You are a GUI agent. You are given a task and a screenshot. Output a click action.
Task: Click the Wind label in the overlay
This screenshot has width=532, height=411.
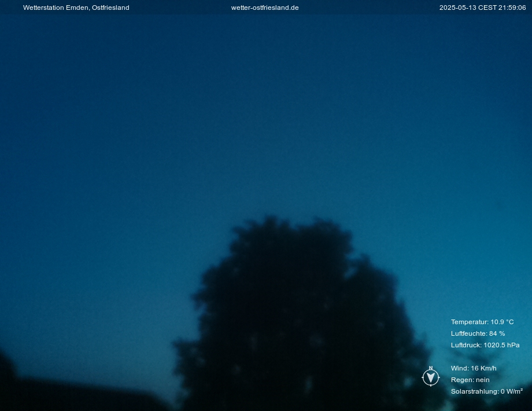(460, 368)
